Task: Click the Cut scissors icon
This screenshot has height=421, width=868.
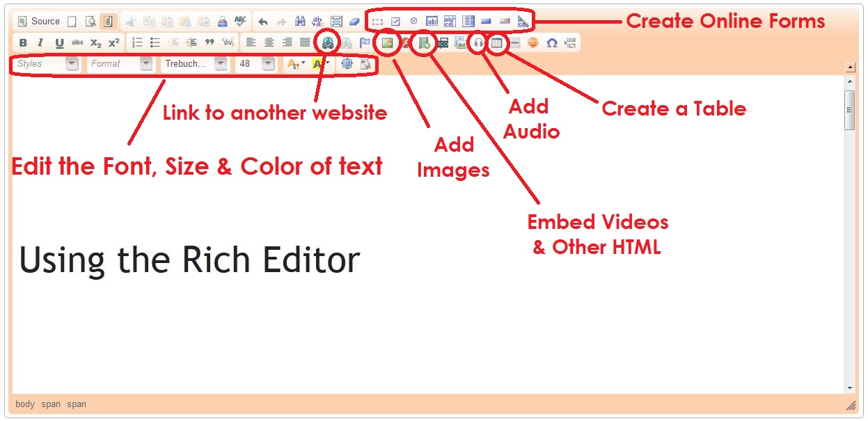Action: pyautogui.click(x=131, y=22)
